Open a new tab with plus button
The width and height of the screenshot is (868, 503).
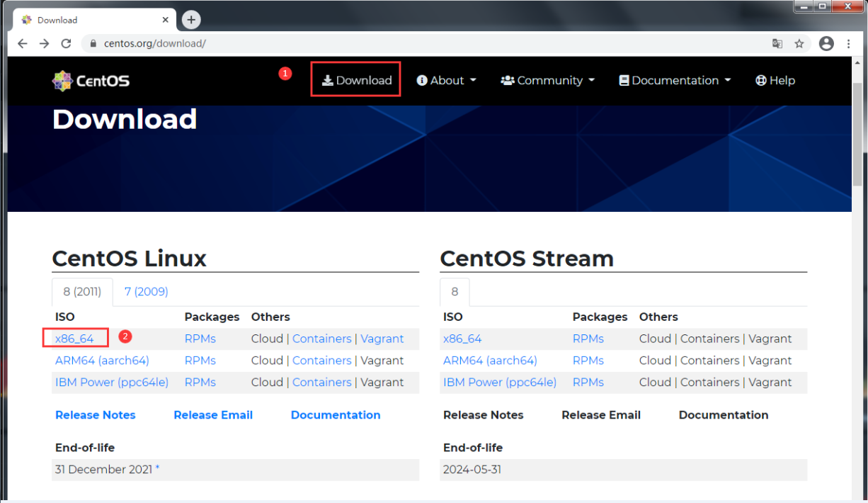(191, 20)
